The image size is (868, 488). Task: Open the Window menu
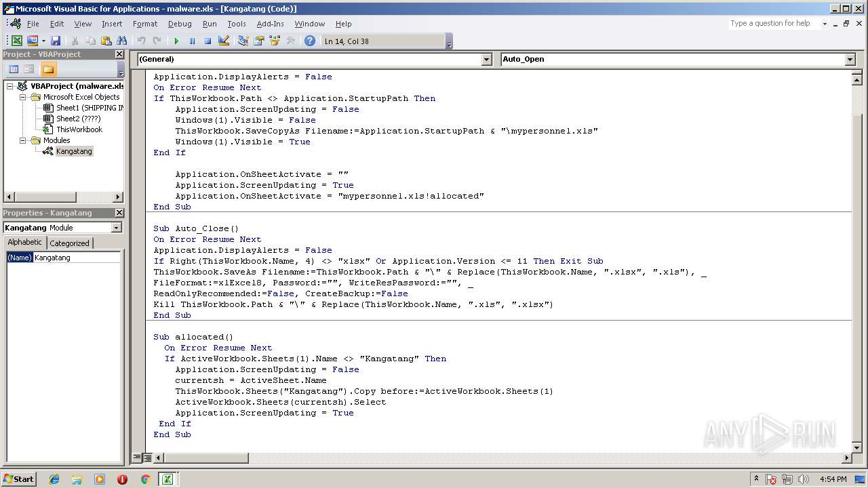[x=310, y=24]
